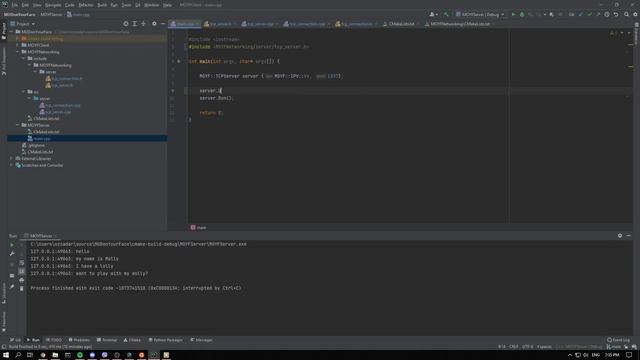Print the console output with printer icon
The width and height of the screenshot is (640, 360).
(x=22, y=280)
